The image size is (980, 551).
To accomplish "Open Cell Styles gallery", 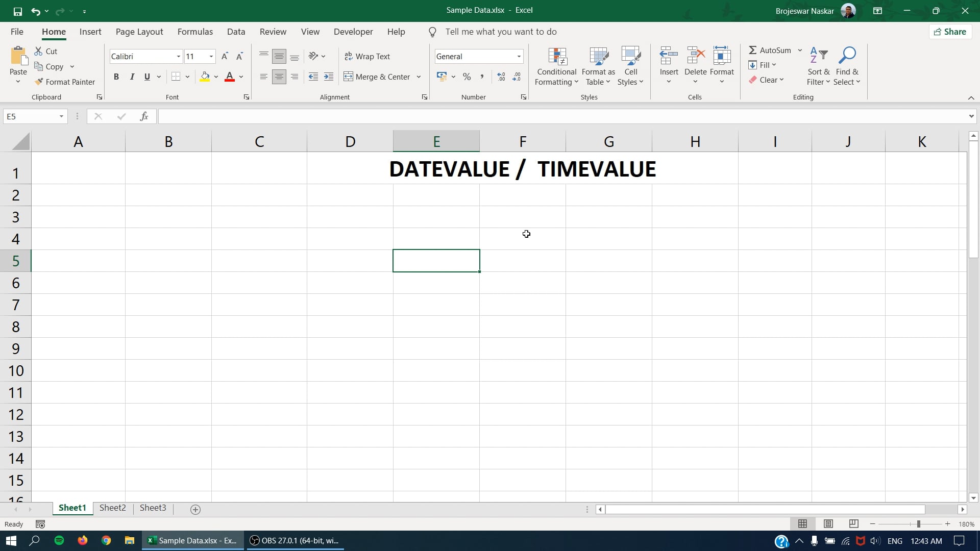I will pos(631,67).
